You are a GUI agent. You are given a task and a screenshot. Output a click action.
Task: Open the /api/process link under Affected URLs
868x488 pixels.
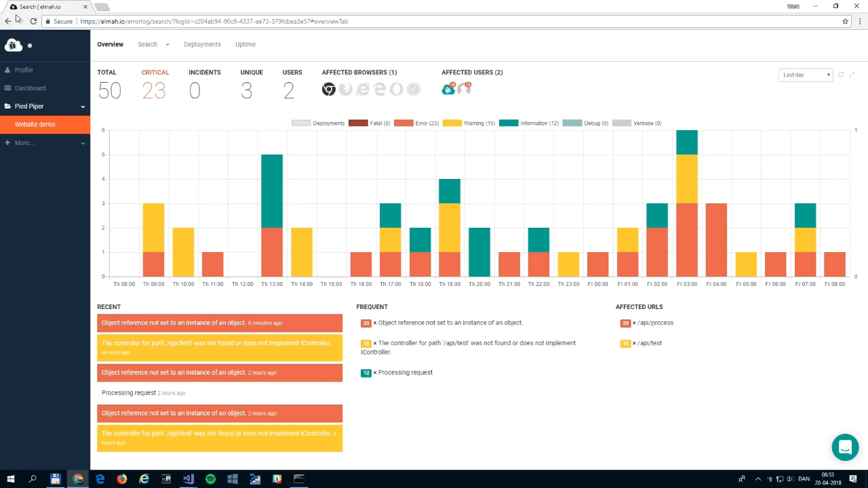coord(655,323)
